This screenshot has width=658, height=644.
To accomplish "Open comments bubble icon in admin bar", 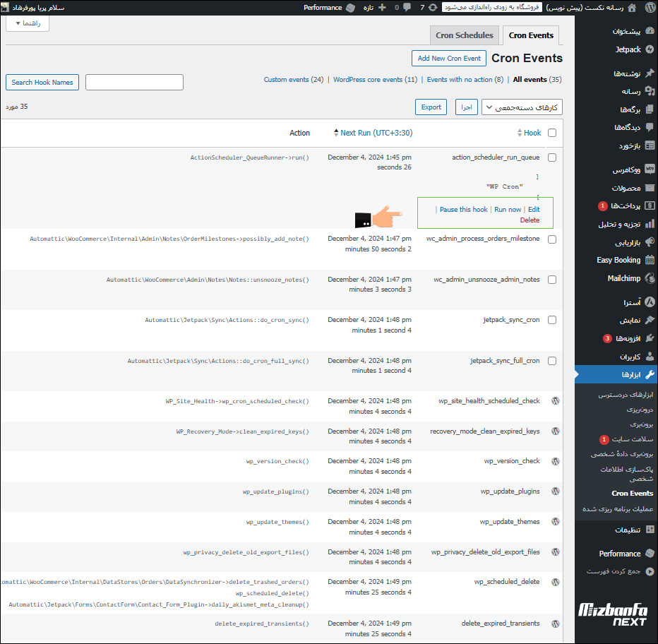I will tap(407, 8).
